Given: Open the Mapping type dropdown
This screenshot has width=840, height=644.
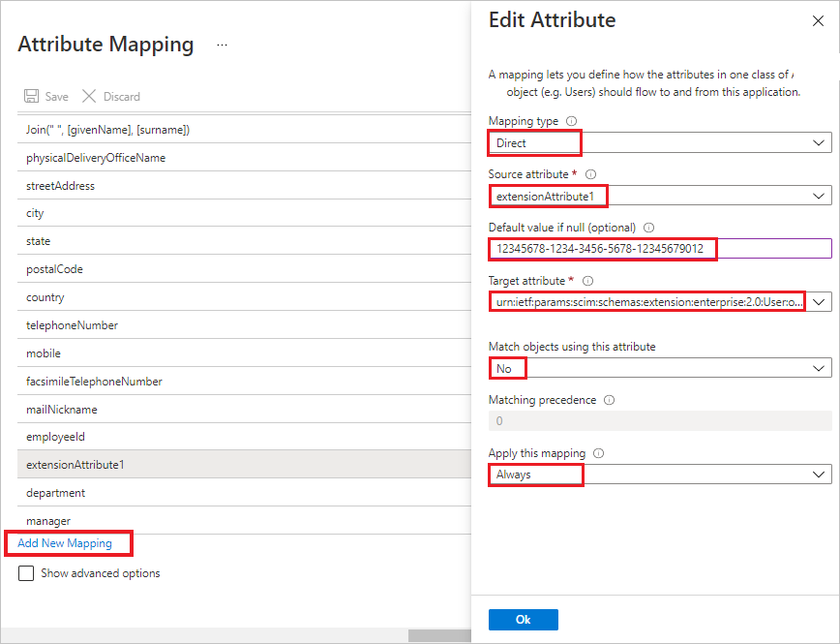Looking at the screenshot, I should point(660,142).
